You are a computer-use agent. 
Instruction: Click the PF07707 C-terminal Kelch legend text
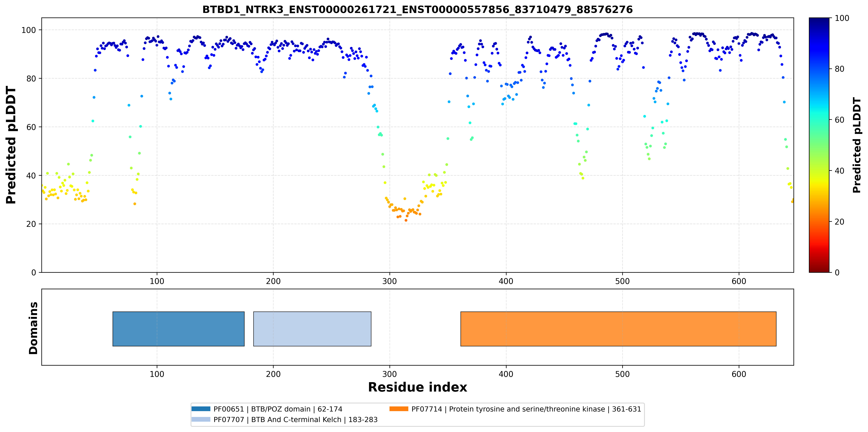[x=295, y=420]
